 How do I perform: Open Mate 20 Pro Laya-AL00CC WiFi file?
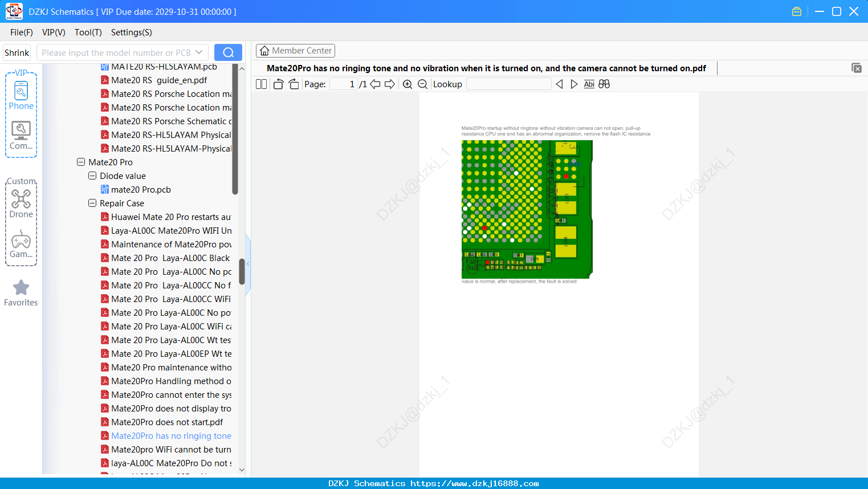pyautogui.click(x=171, y=299)
